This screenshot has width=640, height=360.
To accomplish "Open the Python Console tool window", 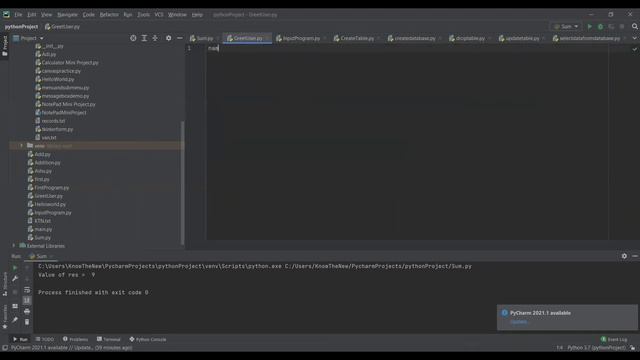I will [x=148, y=339].
